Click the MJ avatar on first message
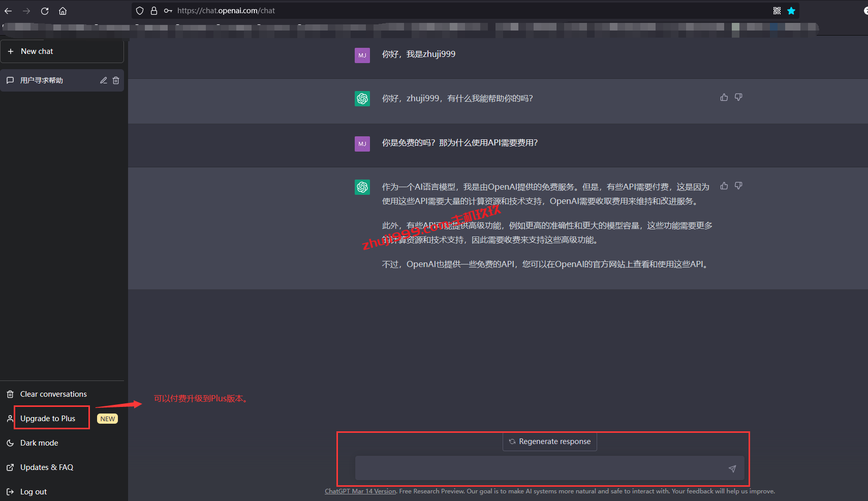The width and height of the screenshot is (868, 501). [362, 55]
